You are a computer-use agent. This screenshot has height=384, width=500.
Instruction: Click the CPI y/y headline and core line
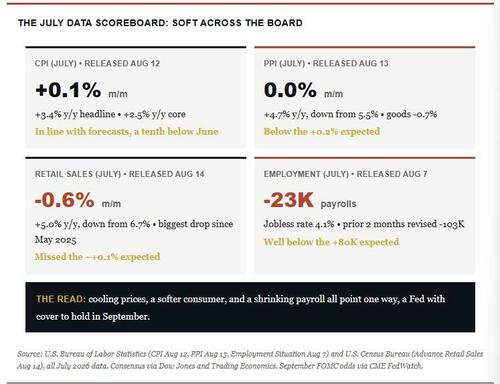coord(110,114)
